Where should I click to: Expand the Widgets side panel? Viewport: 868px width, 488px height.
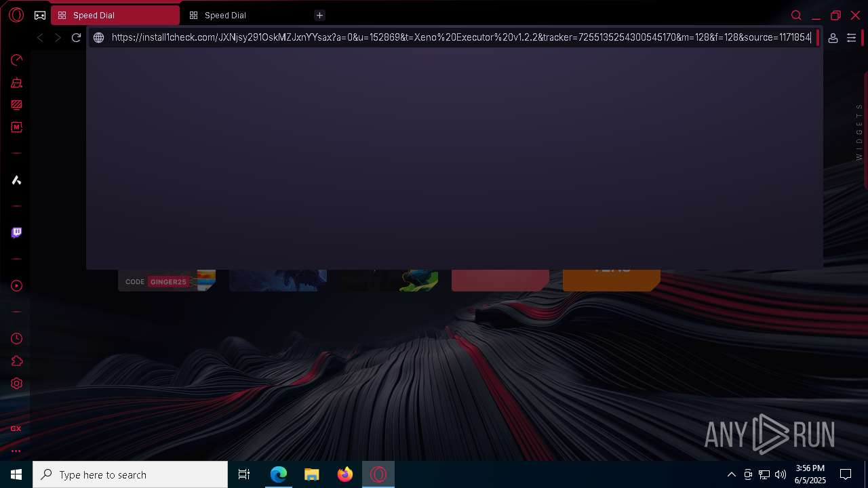pyautogui.click(x=859, y=131)
